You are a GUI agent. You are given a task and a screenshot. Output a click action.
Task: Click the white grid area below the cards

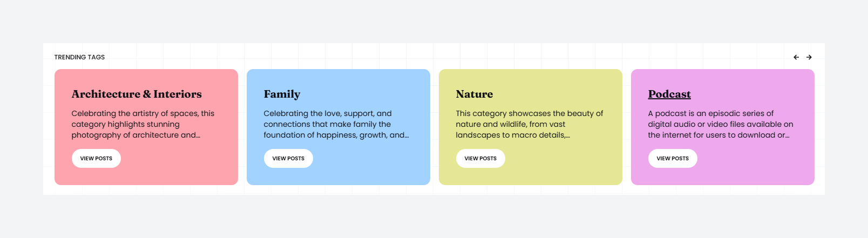click(432, 190)
